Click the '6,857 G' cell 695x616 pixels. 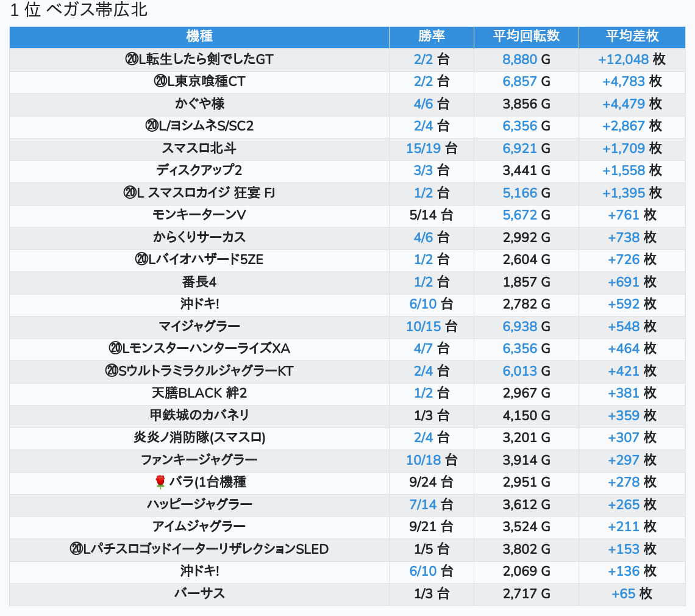point(526,82)
